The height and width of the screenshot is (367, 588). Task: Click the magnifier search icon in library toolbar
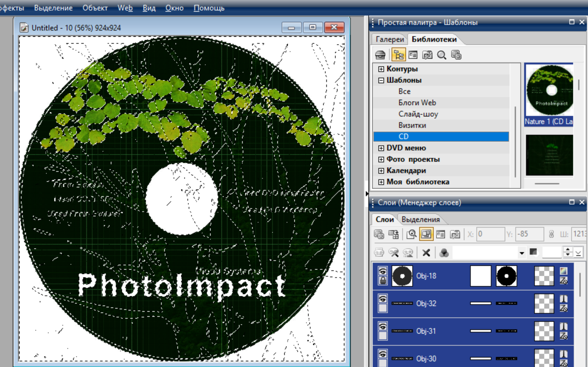point(441,55)
